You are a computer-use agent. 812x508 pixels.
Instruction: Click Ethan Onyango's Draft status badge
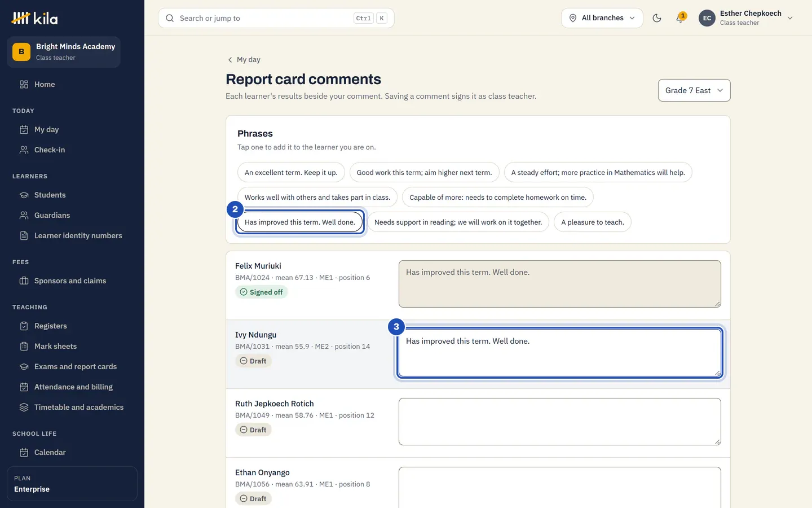tap(253, 498)
